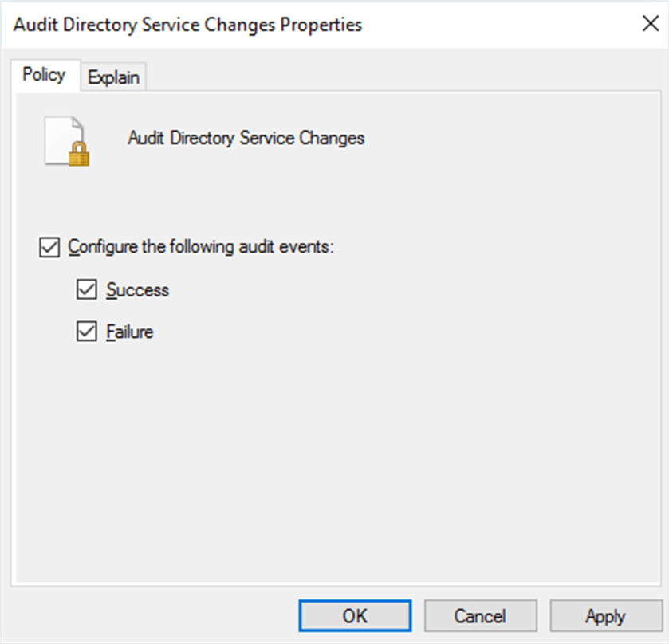Click the 'Configure the following audit events' label

pos(200,247)
